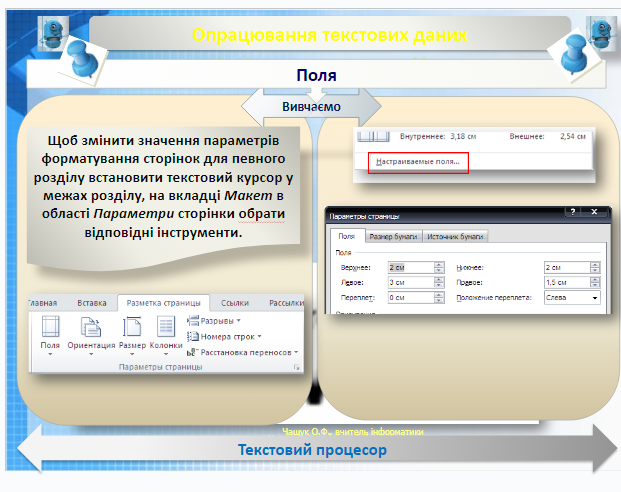The width and height of the screenshot is (621, 492).
Task: Open the Положение переплета dropdown
Action: pyautogui.click(x=572, y=297)
